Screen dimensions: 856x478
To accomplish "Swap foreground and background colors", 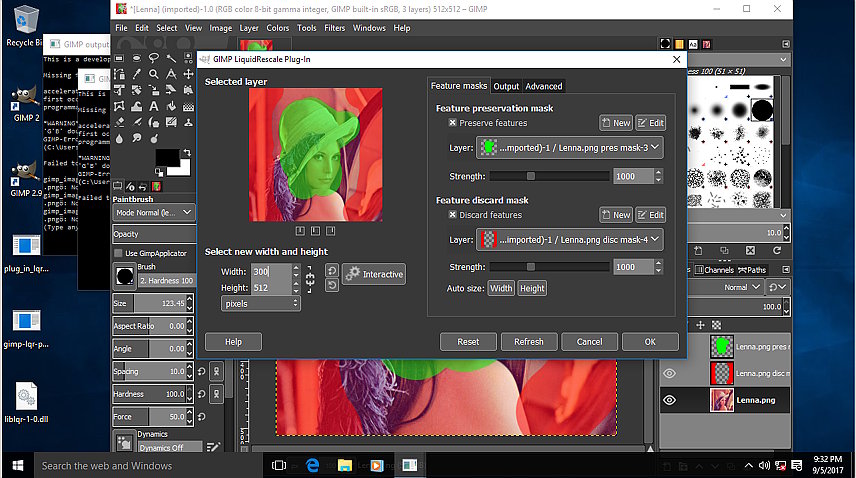I will pyautogui.click(x=187, y=153).
